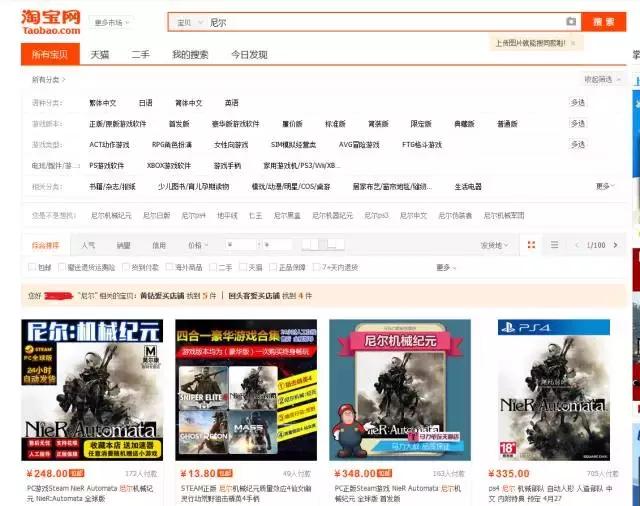The image size is (640, 506).
Task: Close the upload-image search tooltip
Action: 573,43
